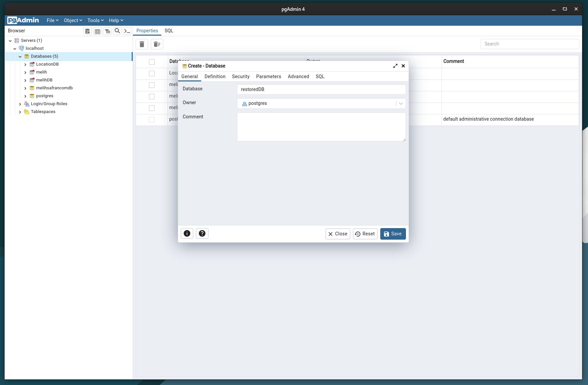
Task: Click the Comment text area
Action: click(x=321, y=127)
